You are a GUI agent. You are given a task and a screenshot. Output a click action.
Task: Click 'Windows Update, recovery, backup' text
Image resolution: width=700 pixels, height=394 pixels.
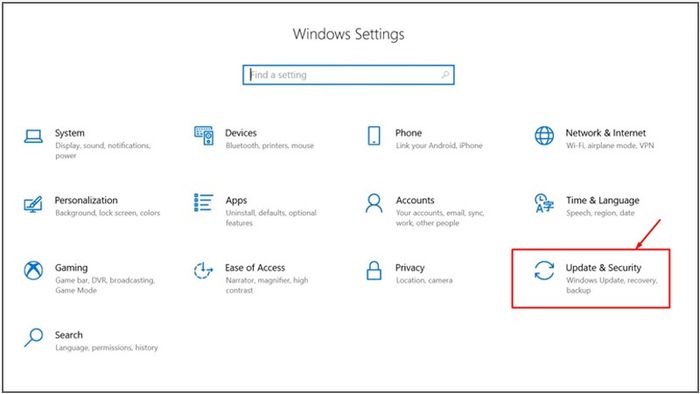point(612,285)
